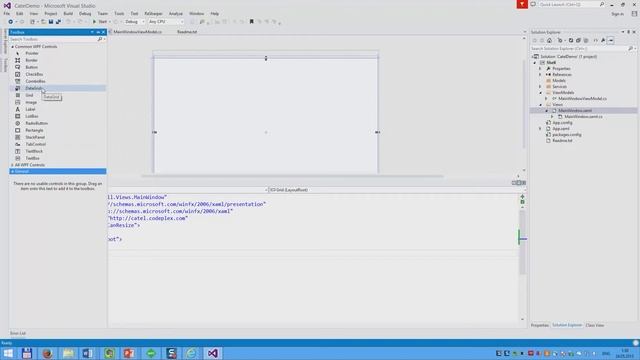
Task: Select MainWindowViewModel.cs in Solution Explorer
Action: (582, 99)
